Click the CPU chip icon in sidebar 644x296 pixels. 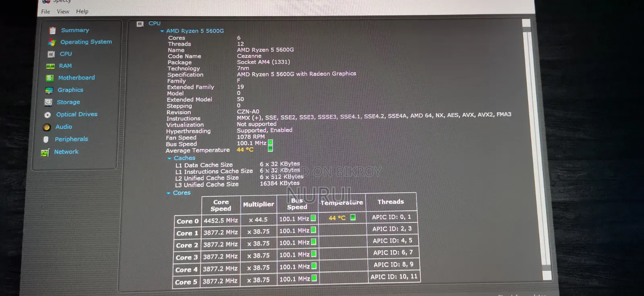[x=51, y=54]
